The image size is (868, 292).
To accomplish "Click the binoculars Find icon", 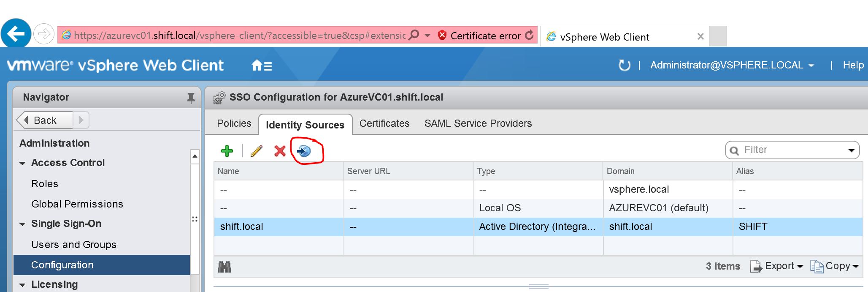I will click(x=224, y=267).
